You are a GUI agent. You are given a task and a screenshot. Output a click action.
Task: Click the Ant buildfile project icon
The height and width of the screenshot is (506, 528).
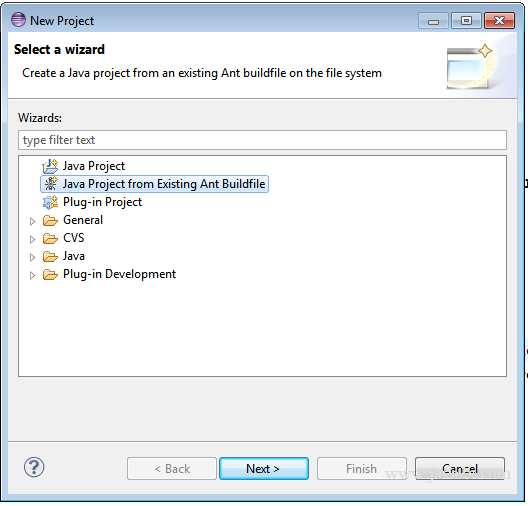(51, 184)
